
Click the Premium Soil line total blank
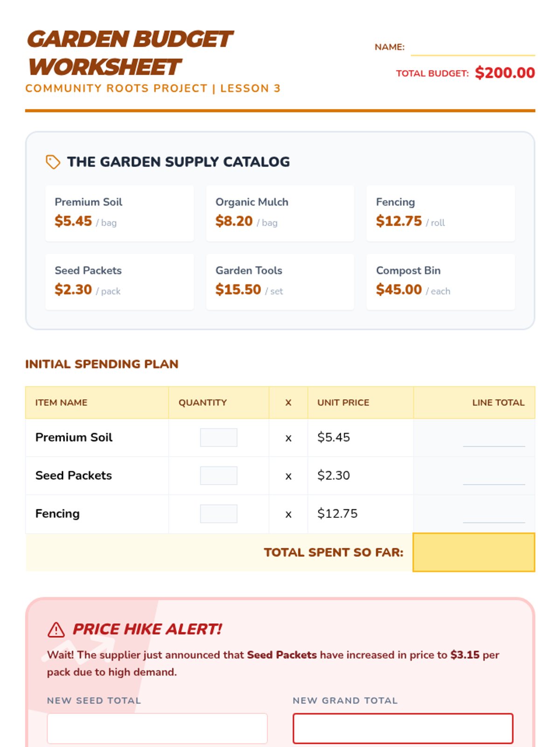click(493, 439)
